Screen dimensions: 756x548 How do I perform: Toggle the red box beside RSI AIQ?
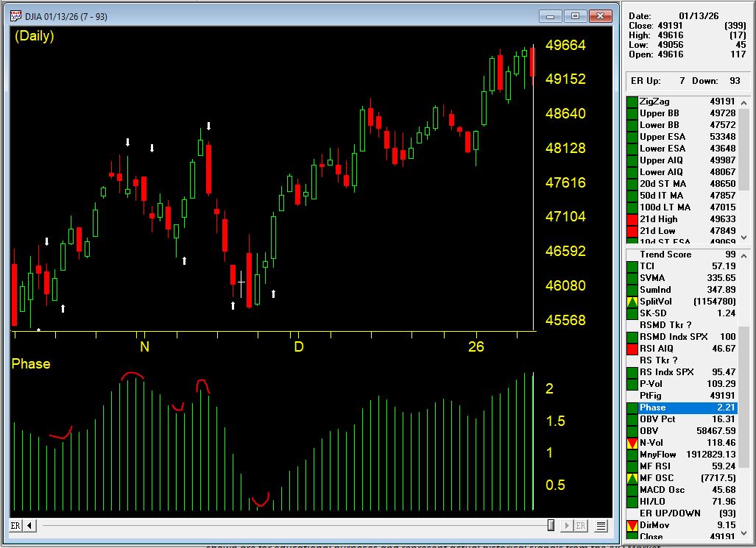[632, 349]
